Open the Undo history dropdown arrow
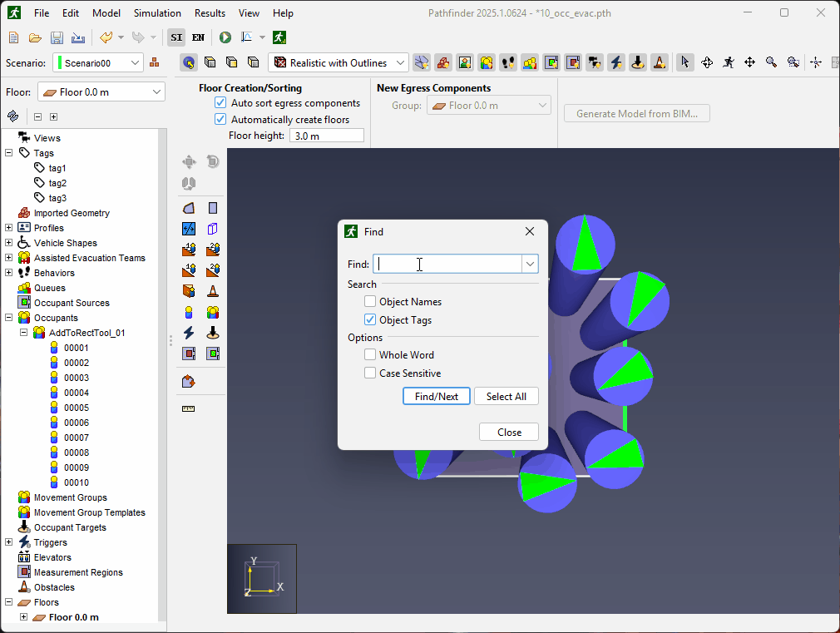This screenshot has height=633, width=840. (x=121, y=37)
